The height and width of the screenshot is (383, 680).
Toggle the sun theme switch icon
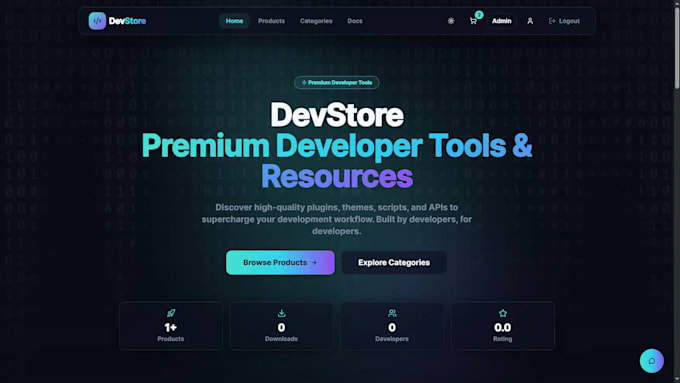click(x=451, y=21)
